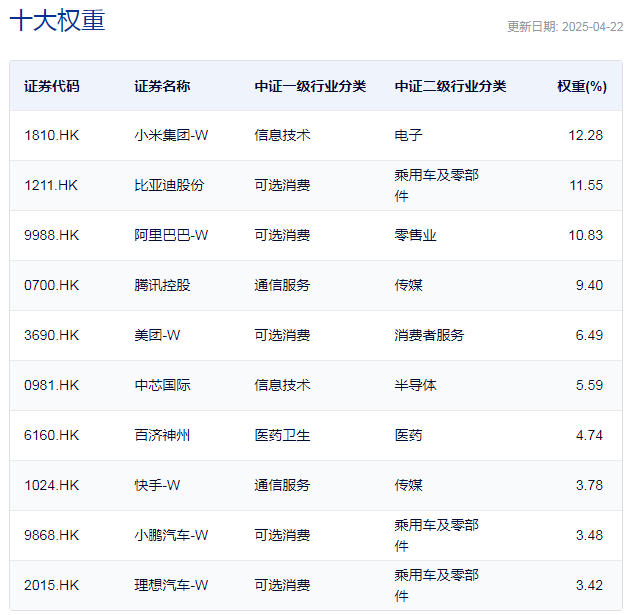This screenshot has height=615, width=628.
Task: Click security code 1810.HK
Action: tap(51, 135)
